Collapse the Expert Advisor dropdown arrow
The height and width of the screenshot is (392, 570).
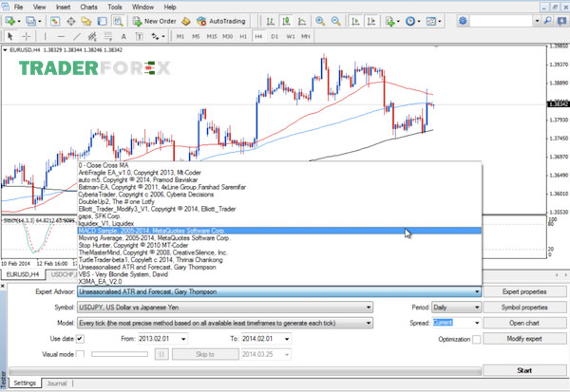477,291
